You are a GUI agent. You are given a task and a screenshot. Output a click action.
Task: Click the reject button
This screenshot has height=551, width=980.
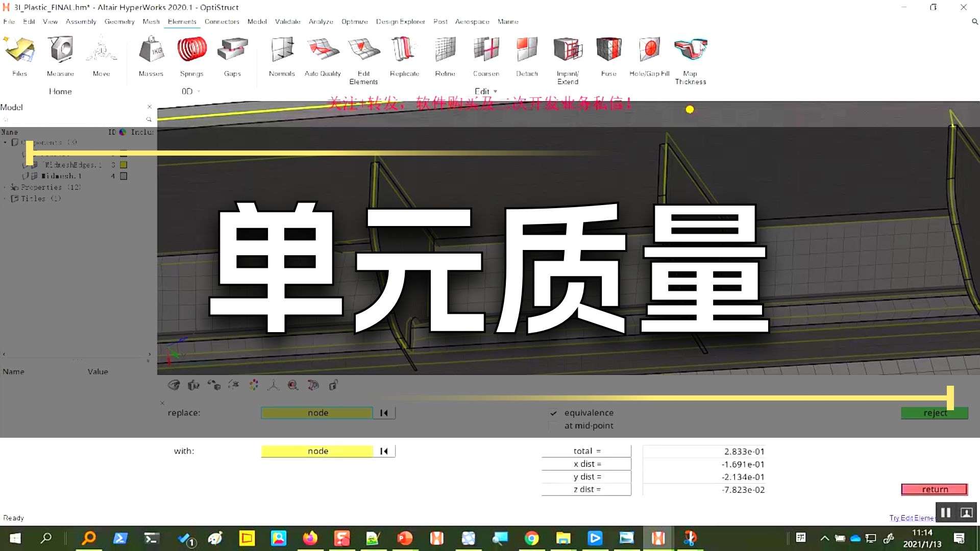pos(935,413)
